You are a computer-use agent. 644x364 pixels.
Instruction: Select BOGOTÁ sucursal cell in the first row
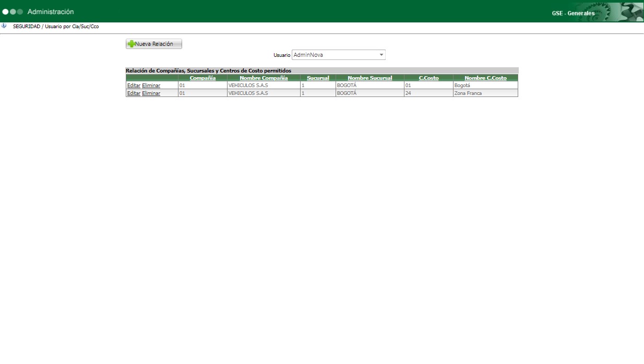[369, 85]
